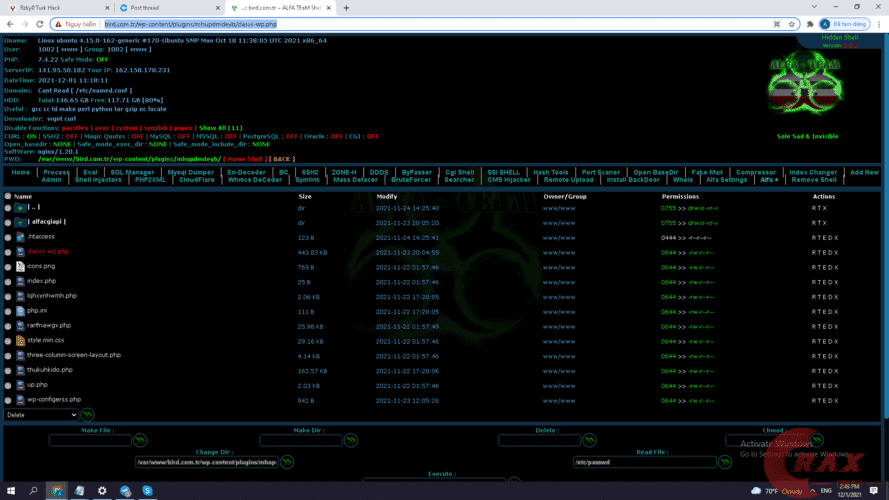Click the style.min.css file icon
The width and height of the screenshot is (889, 500).
[21, 341]
